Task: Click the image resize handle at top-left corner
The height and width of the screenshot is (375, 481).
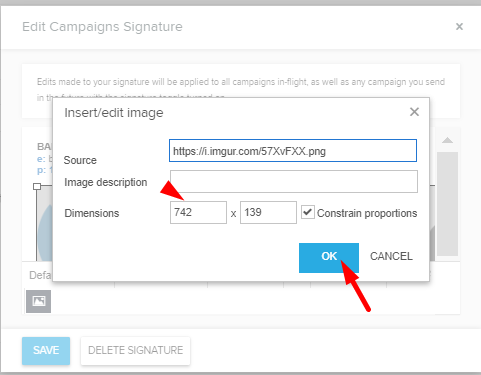Action: pos(37,186)
